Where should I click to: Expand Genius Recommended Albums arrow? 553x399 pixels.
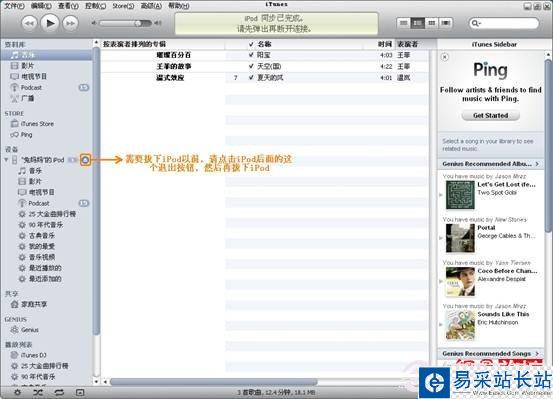point(537,164)
